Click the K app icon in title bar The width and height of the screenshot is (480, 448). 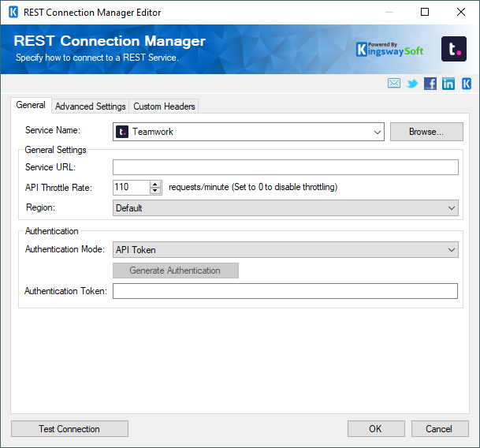coord(13,13)
